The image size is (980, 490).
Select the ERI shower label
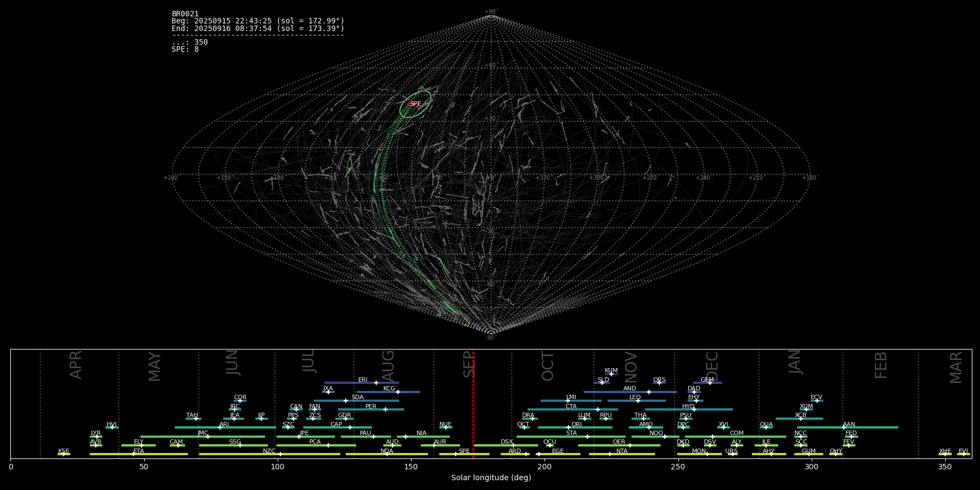point(363,379)
